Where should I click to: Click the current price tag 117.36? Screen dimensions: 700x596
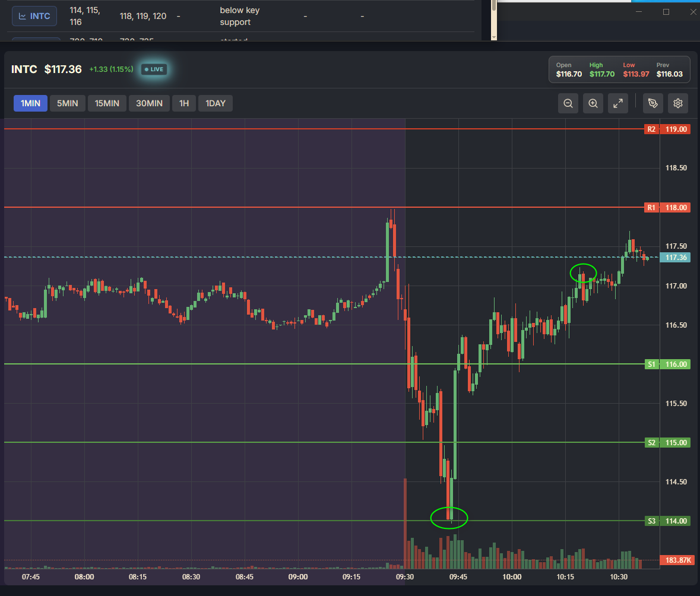click(676, 258)
